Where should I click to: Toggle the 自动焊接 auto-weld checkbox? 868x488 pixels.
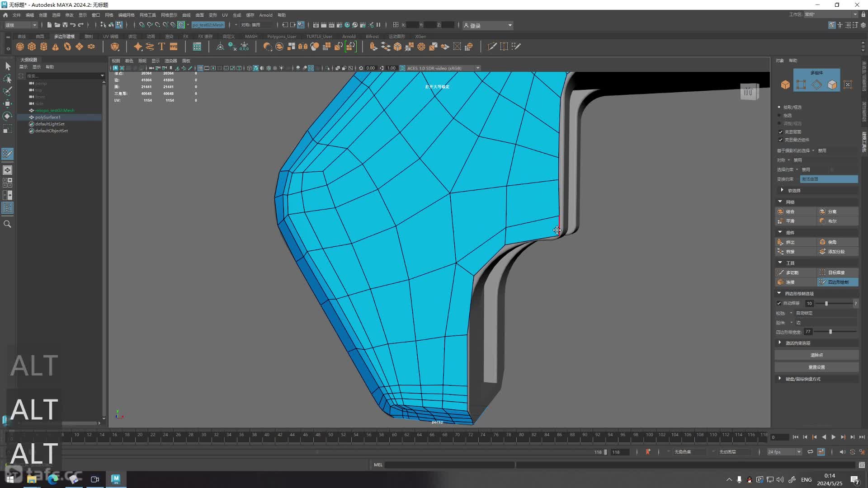point(779,304)
